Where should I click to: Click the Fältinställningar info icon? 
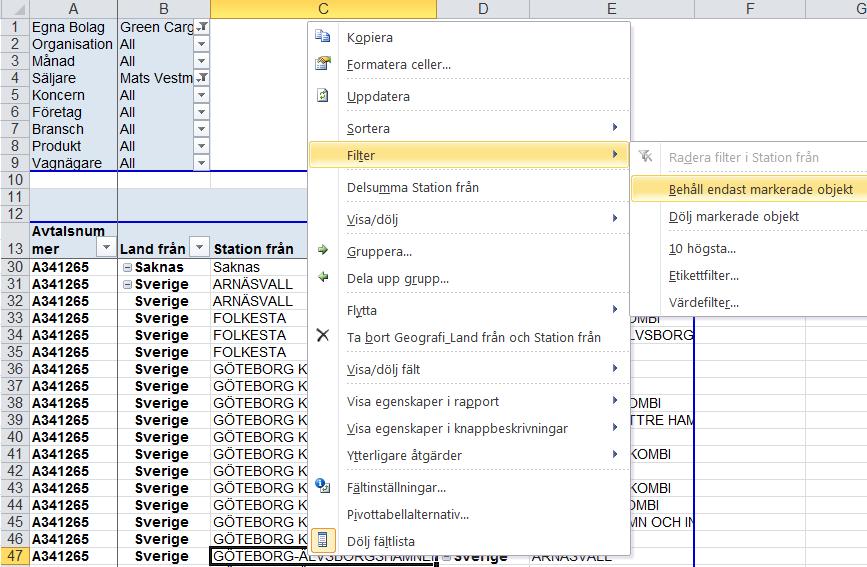click(x=322, y=486)
